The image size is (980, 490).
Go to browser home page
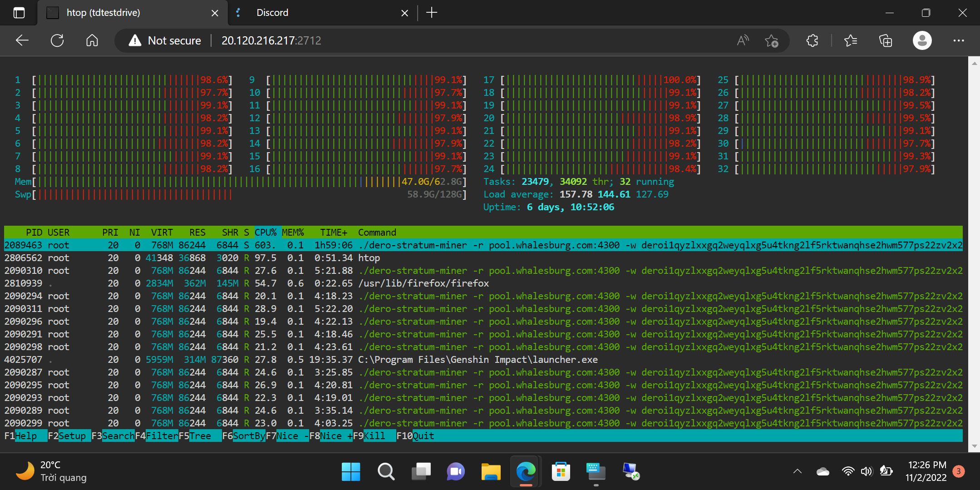91,40
